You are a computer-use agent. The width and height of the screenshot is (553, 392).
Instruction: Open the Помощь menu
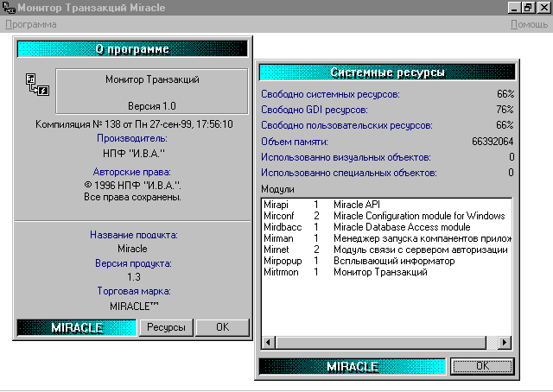(x=529, y=24)
